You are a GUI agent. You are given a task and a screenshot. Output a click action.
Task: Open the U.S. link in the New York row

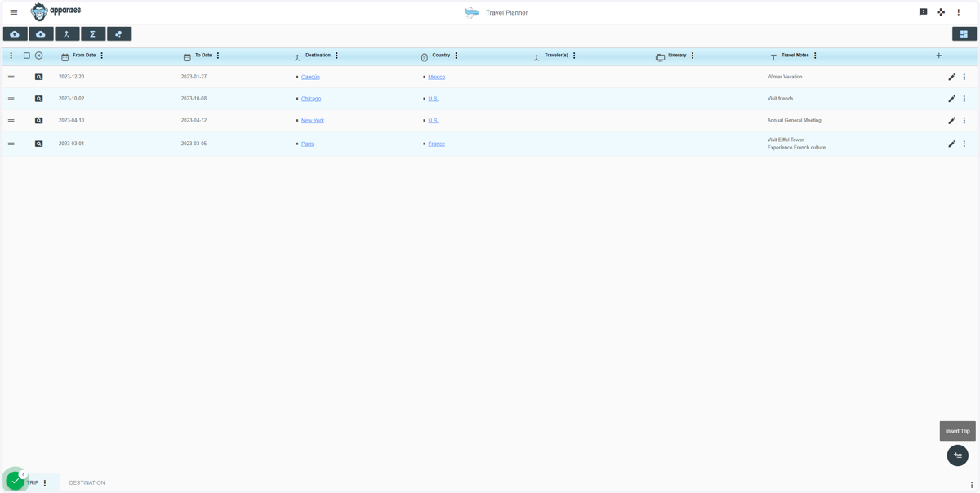(434, 121)
